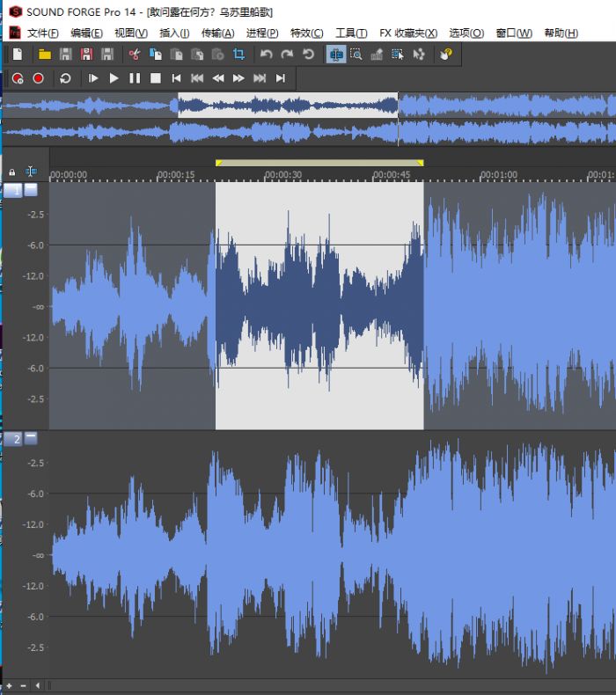Toggle the lock icon beside the time ruler

[12, 172]
